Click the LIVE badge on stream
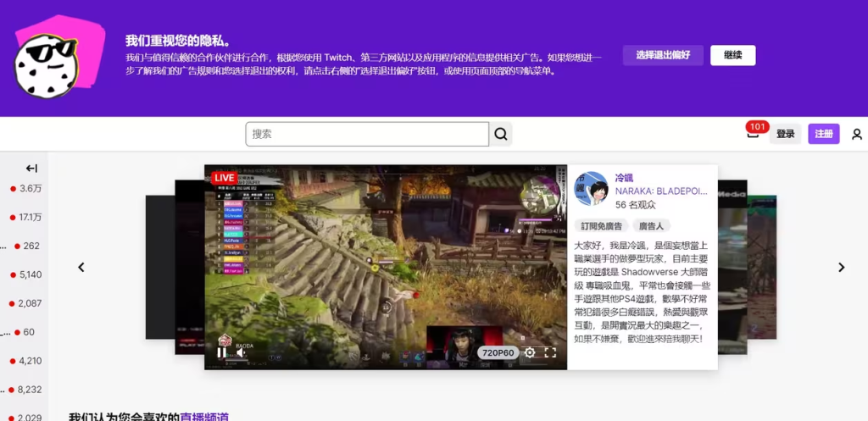This screenshot has height=421, width=868. [224, 178]
